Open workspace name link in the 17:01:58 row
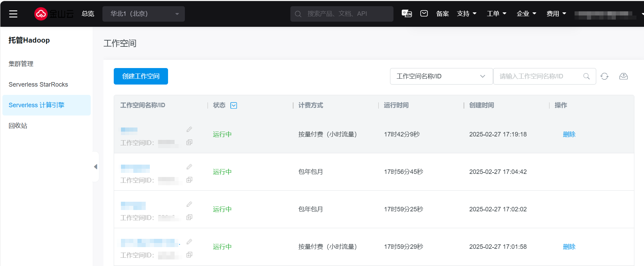644x266 pixels. click(x=150, y=243)
